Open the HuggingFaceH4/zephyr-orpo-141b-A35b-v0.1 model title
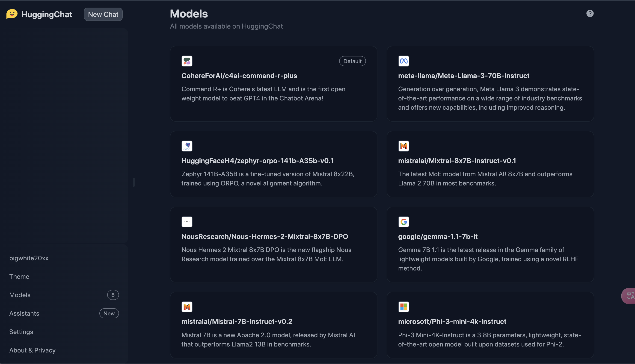The image size is (635, 364). (258, 161)
